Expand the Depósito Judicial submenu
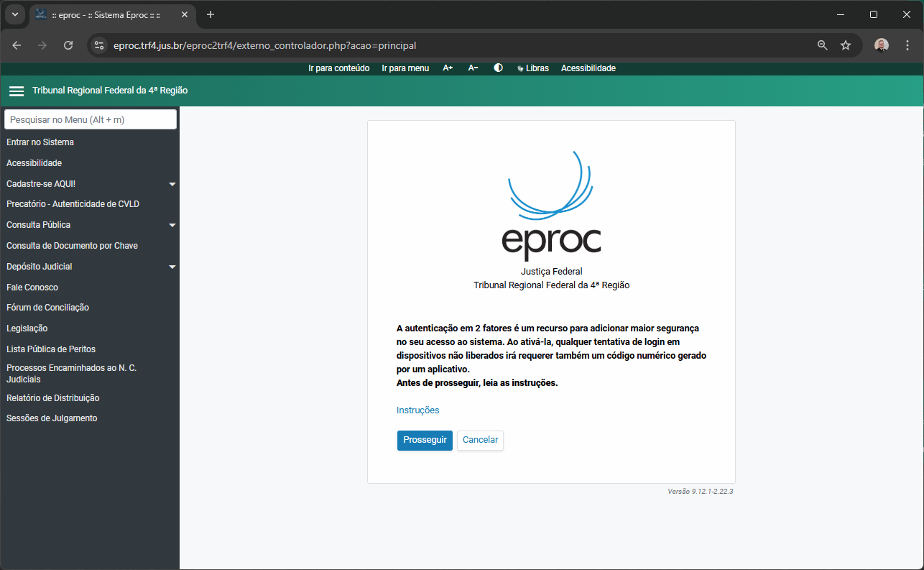The width and height of the screenshot is (924, 570). [x=172, y=267]
